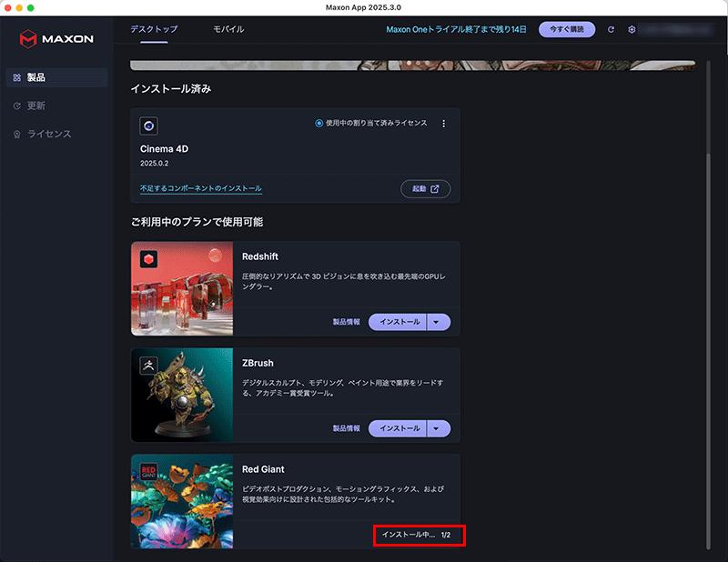
Task: Click the Redshift cube logo icon
Action: [148, 259]
